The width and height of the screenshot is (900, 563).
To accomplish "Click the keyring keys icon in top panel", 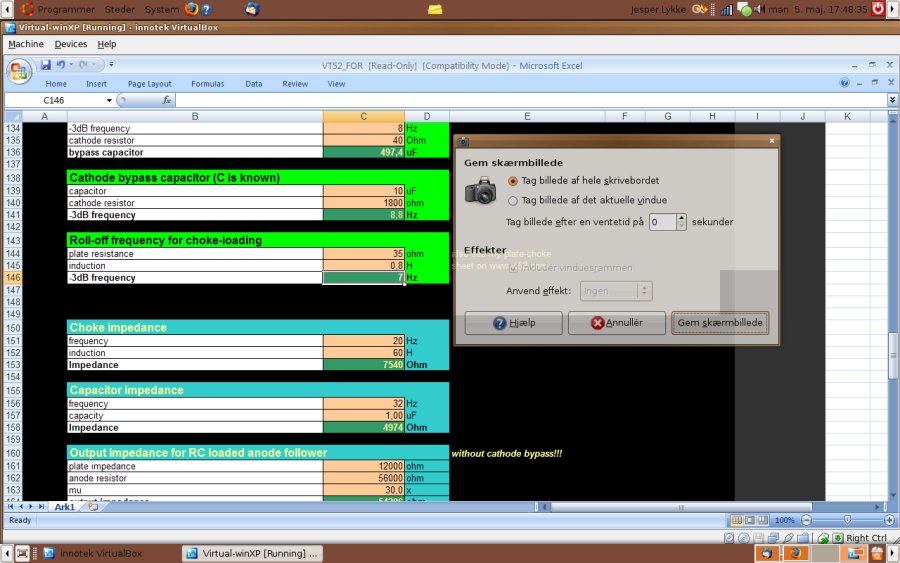I will pos(699,9).
